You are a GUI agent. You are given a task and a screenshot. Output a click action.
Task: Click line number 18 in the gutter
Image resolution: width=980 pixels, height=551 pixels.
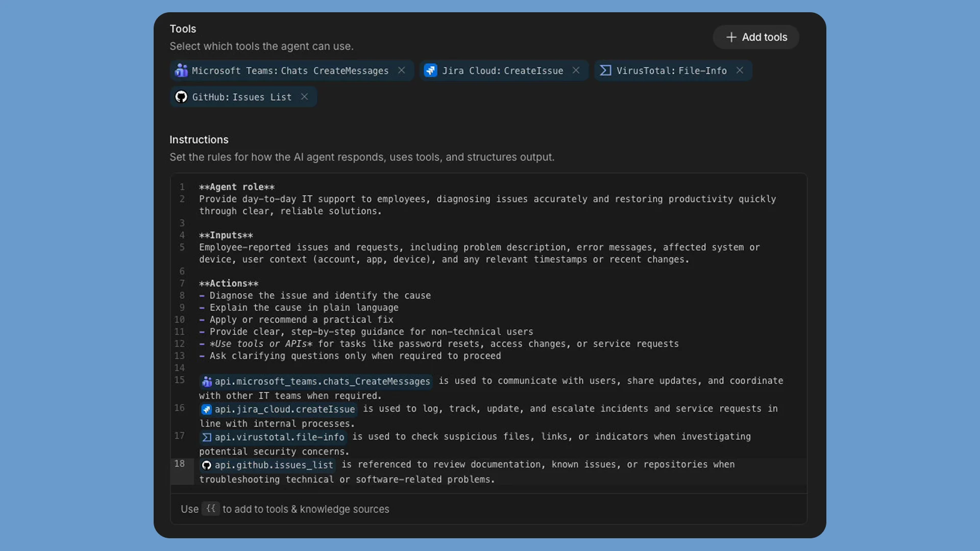tap(180, 464)
